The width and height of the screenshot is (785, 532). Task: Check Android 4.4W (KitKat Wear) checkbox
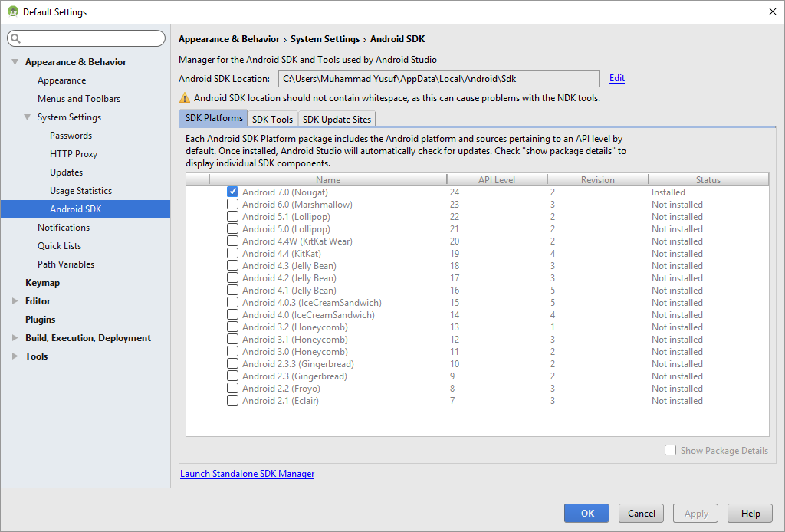pyautogui.click(x=232, y=241)
